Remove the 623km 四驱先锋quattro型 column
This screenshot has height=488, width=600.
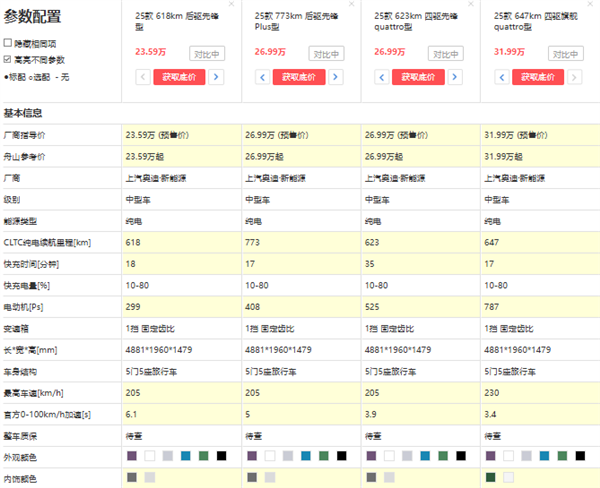pyautogui.click(x=471, y=5)
